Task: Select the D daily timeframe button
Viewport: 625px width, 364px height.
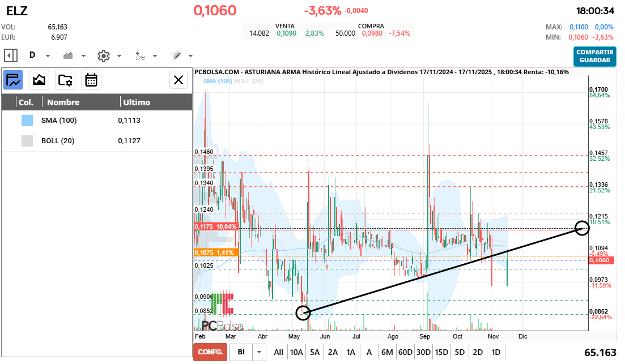Action: [32, 55]
